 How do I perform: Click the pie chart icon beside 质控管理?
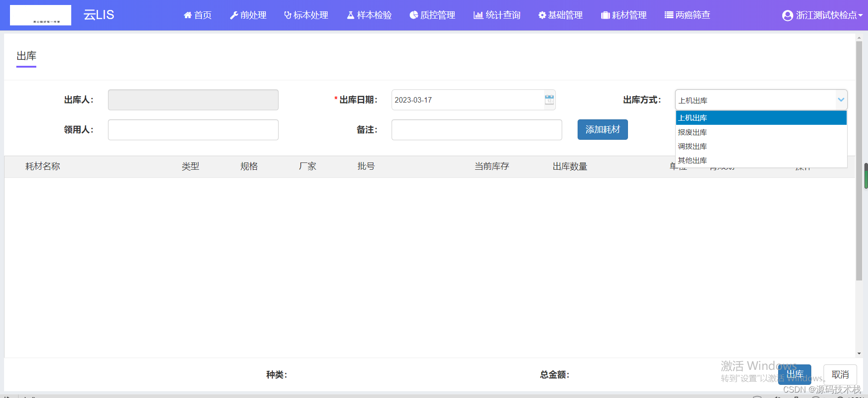click(x=414, y=15)
